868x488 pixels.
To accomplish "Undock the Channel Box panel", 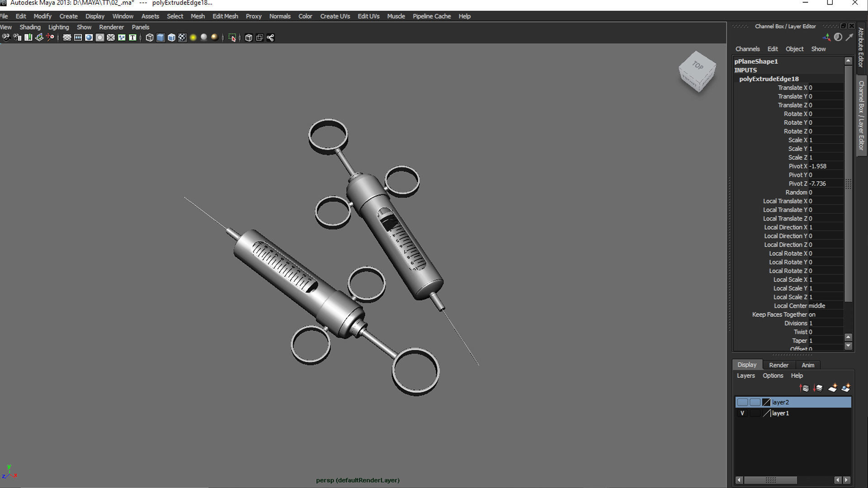I will point(844,26).
